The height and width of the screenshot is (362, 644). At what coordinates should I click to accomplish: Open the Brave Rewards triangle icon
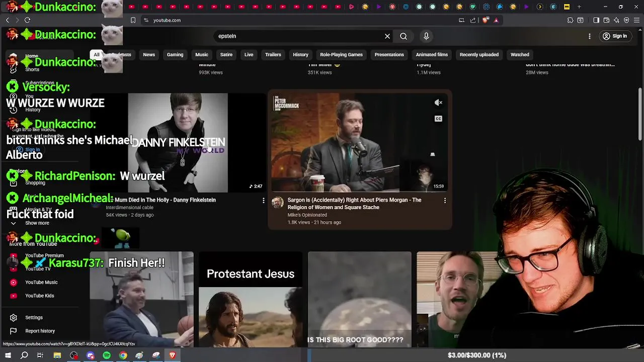tap(496, 20)
